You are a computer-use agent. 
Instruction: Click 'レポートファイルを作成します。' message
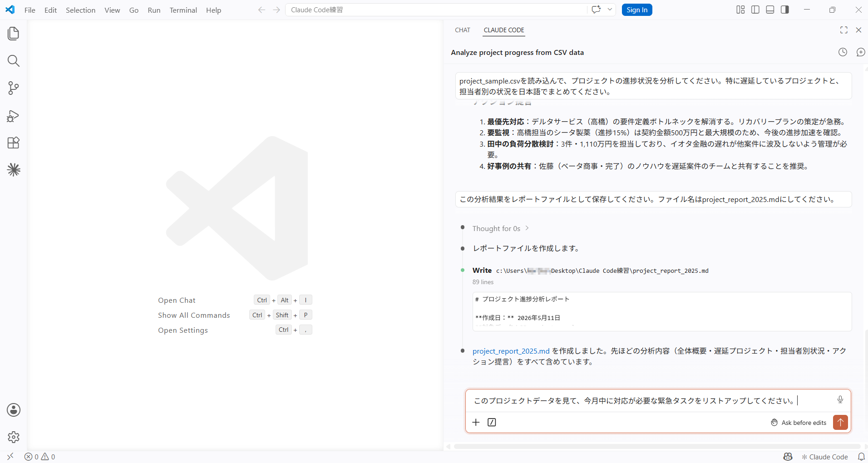pos(527,248)
